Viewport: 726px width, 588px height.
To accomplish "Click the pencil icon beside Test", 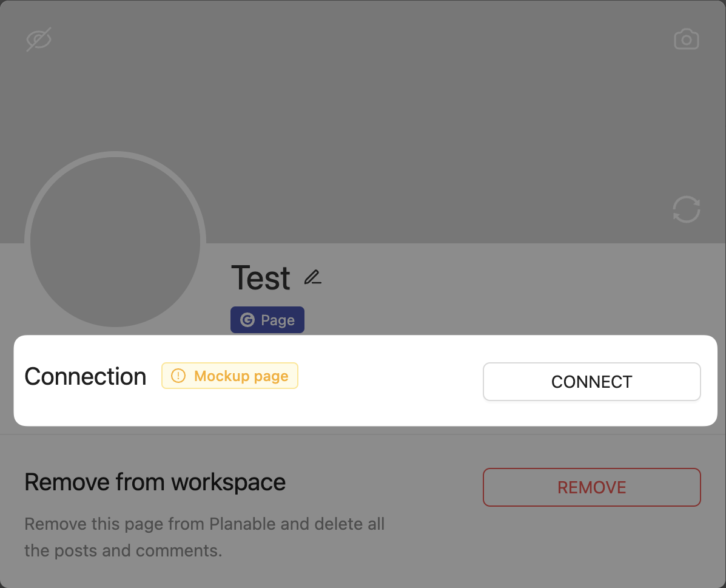I will pos(312,278).
